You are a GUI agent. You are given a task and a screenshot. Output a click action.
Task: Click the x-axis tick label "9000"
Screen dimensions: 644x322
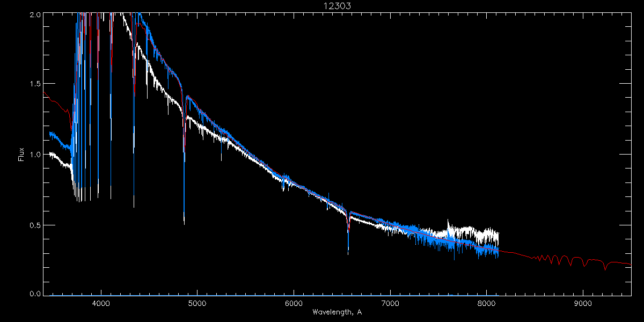583,304
